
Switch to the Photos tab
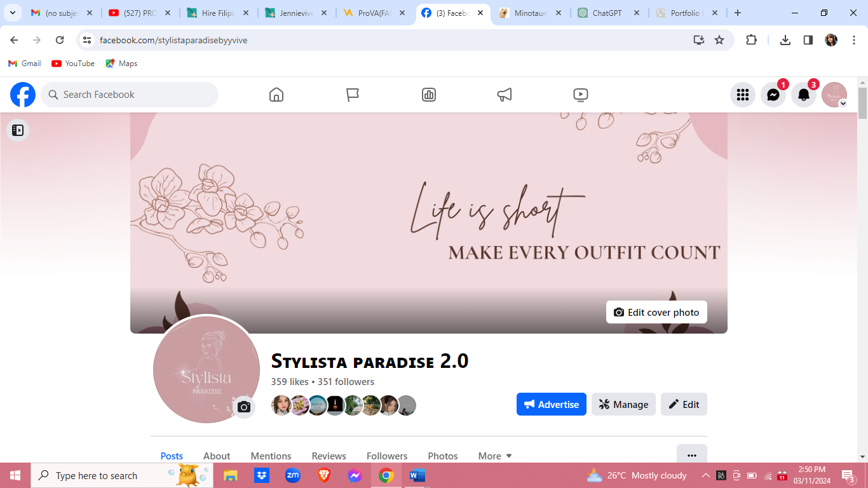coord(443,456)
